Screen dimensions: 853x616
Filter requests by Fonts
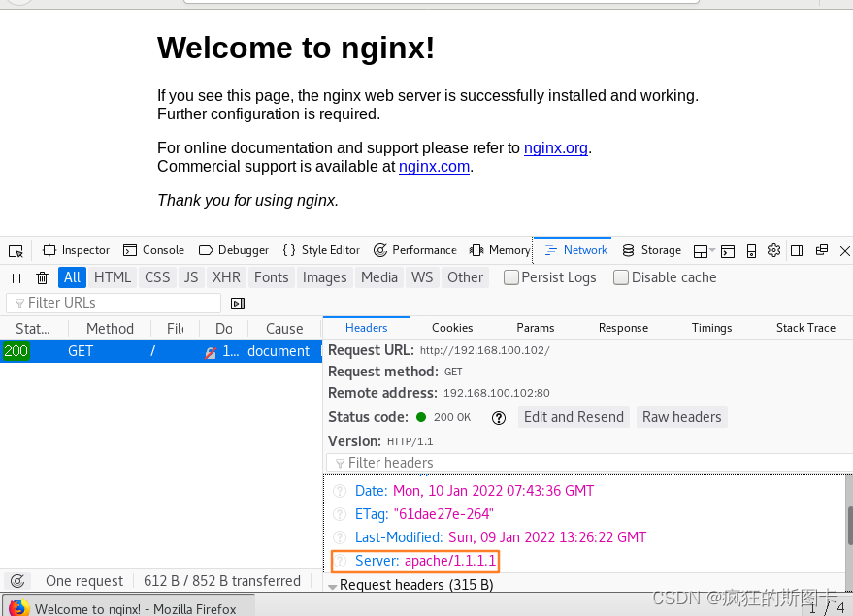pos(272,277)
